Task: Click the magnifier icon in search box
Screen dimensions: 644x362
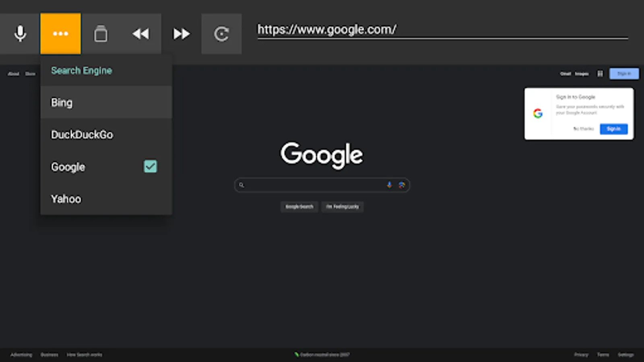Action: (242, 185)
